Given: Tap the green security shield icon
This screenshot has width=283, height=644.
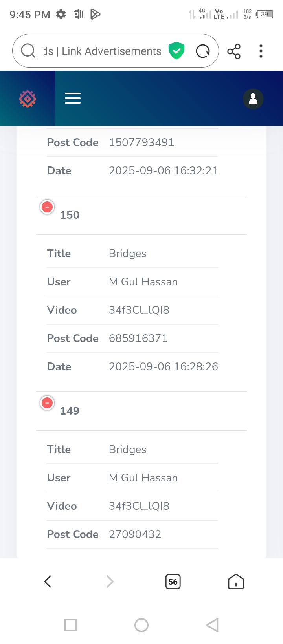Looking at the screenshot, I should coord(176,51).
